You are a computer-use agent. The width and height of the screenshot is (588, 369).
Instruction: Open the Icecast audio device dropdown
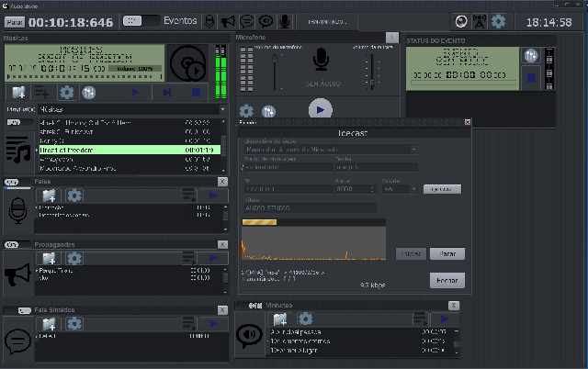331,150
